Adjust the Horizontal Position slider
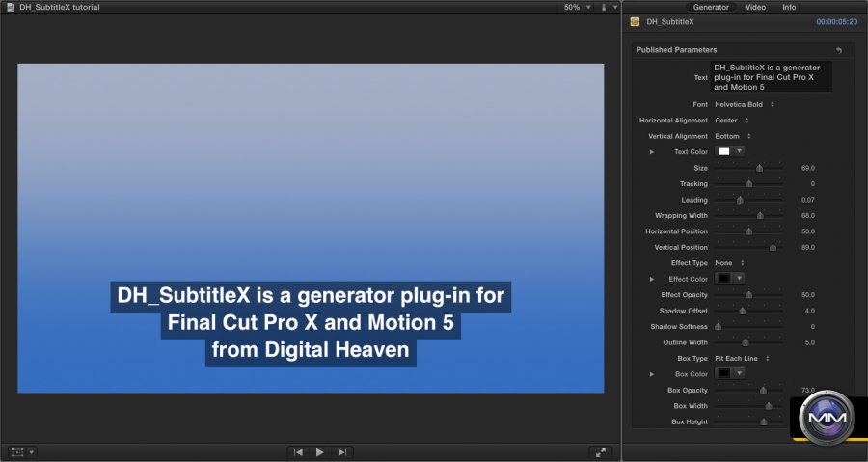Screen dimensions: 868x462 pos(748,231)
